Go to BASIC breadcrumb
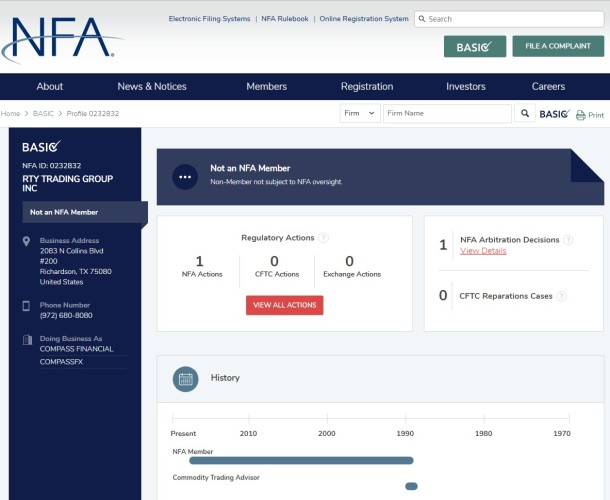The height and width of the screenshot is (500, 610). pos(43,114)
